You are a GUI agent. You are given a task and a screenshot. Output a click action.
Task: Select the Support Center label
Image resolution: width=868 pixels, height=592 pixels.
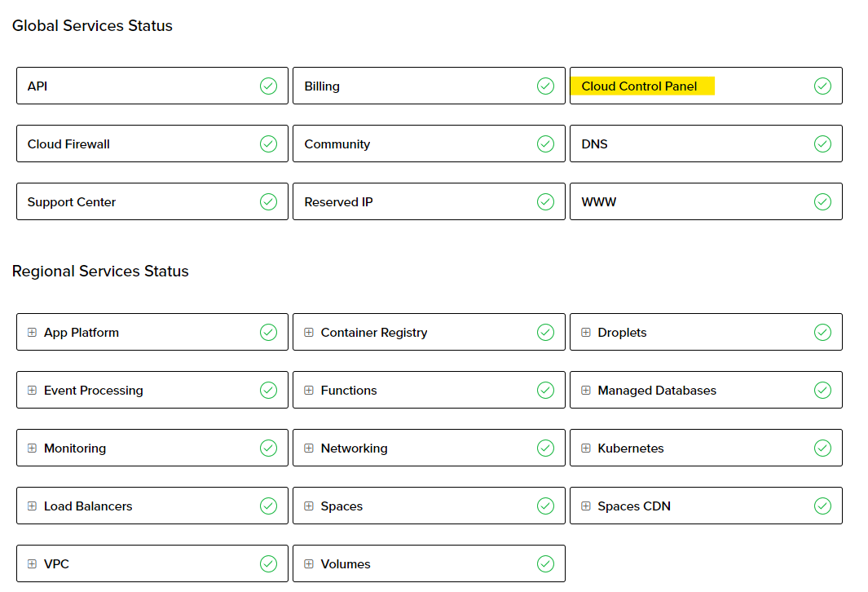tap(72, 202)
